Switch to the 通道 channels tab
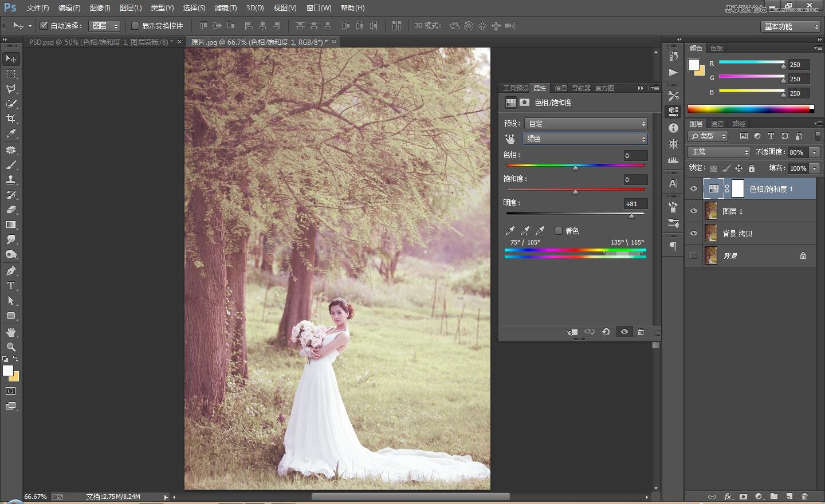825x504 pixels. [717, 124]
